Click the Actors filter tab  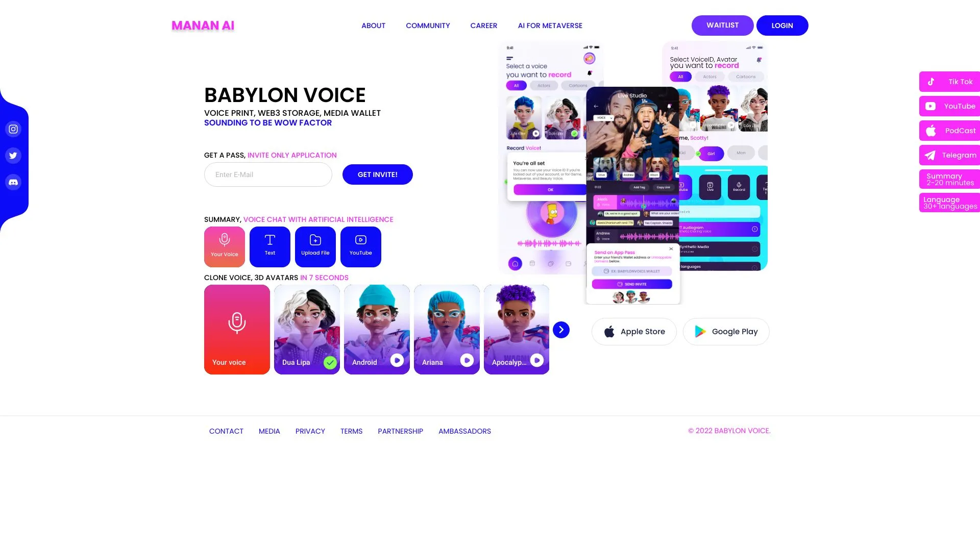coord(544,85)
